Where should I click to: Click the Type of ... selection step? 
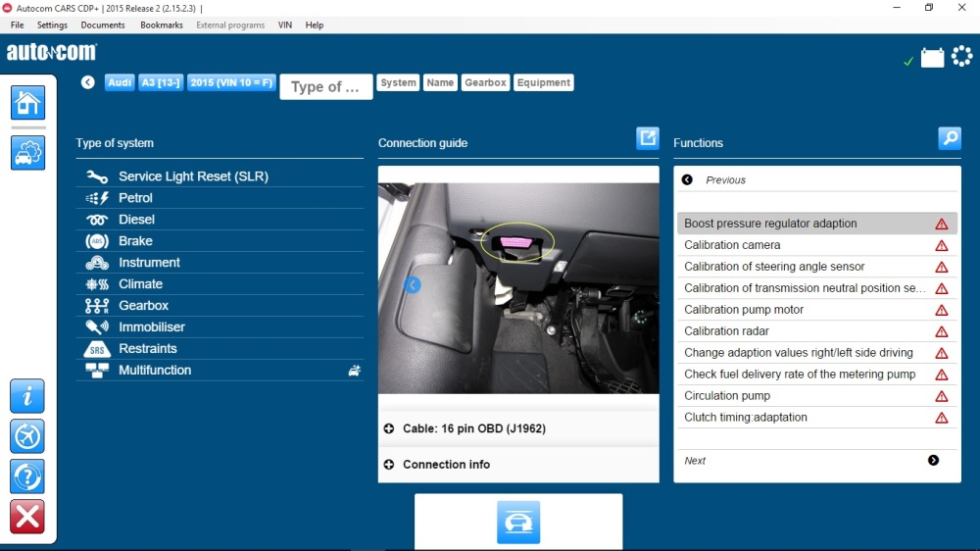coord(325,86)
